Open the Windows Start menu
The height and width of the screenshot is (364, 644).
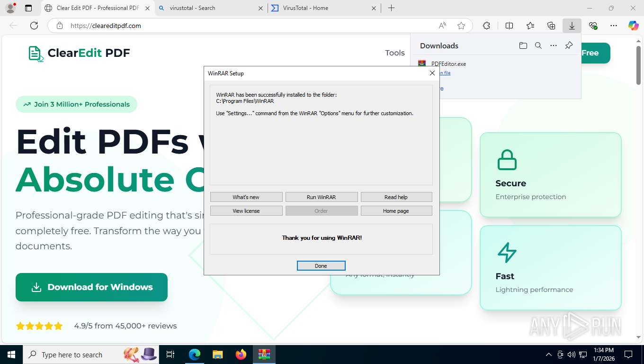pyautogui.click(x=11, y=355)
